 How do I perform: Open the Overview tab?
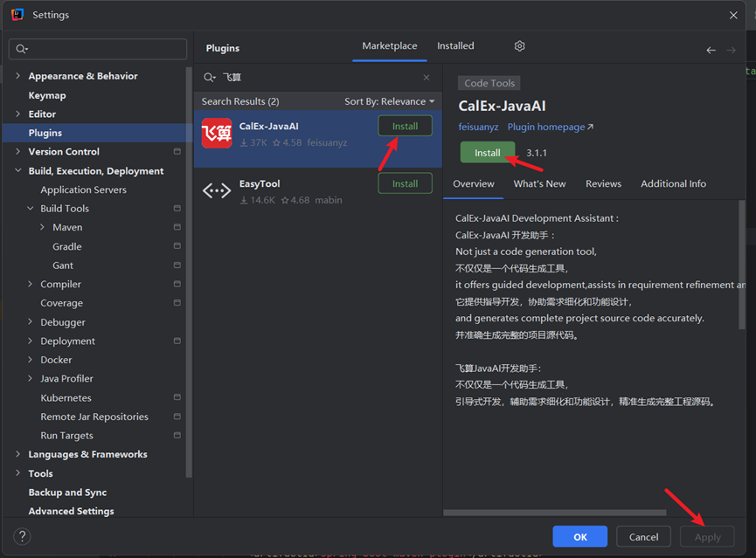click(x=474, y=183)
